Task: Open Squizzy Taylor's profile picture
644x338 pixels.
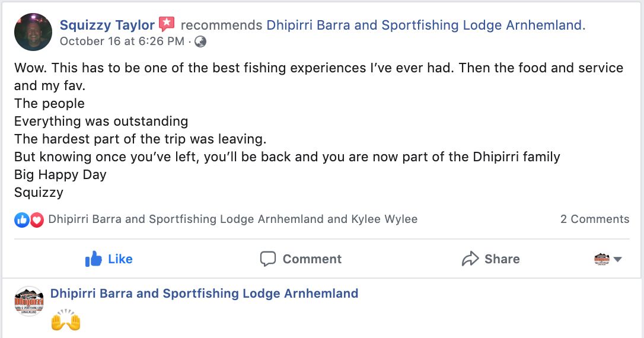Action: (x=33, y=32)
